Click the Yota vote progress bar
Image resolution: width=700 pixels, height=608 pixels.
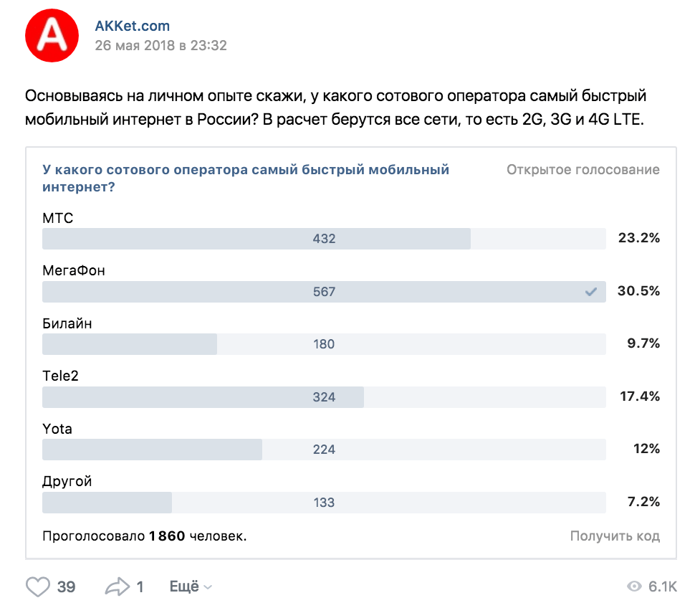324,450
